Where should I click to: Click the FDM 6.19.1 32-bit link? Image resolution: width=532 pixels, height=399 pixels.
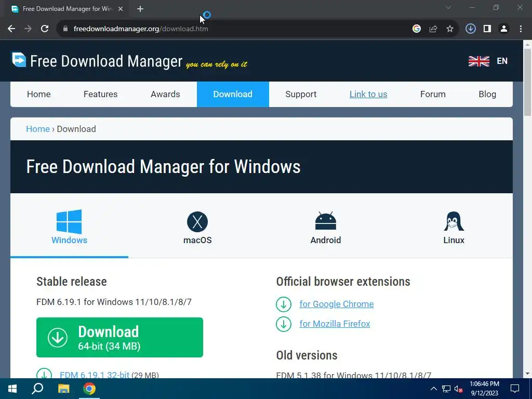[95, 375]
